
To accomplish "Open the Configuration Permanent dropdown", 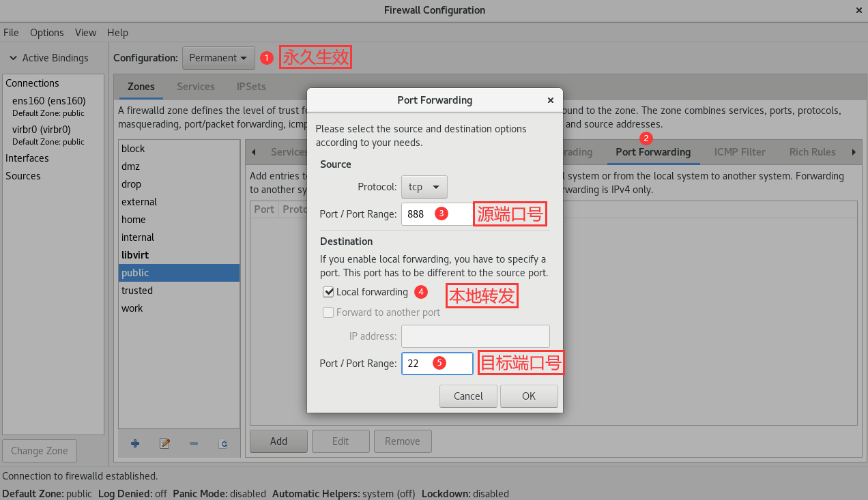I will 218,58.
